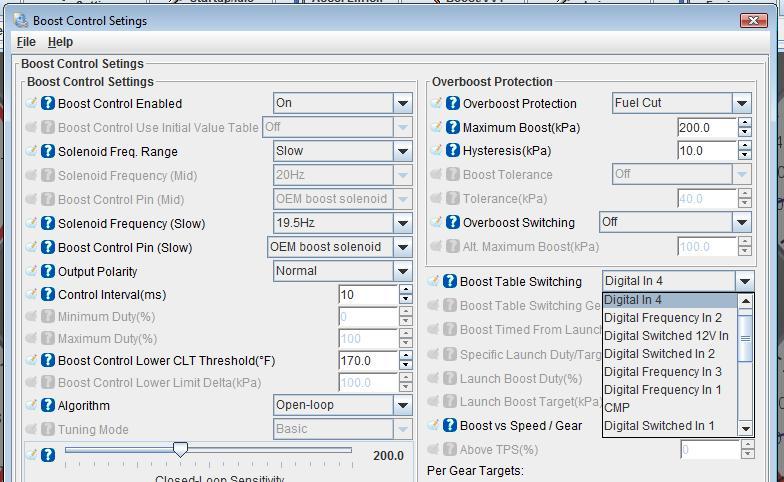Viewport: 784px width, 482px height.
Task: Click the Maximum Boost(kPa) value field
Action: 707,128
